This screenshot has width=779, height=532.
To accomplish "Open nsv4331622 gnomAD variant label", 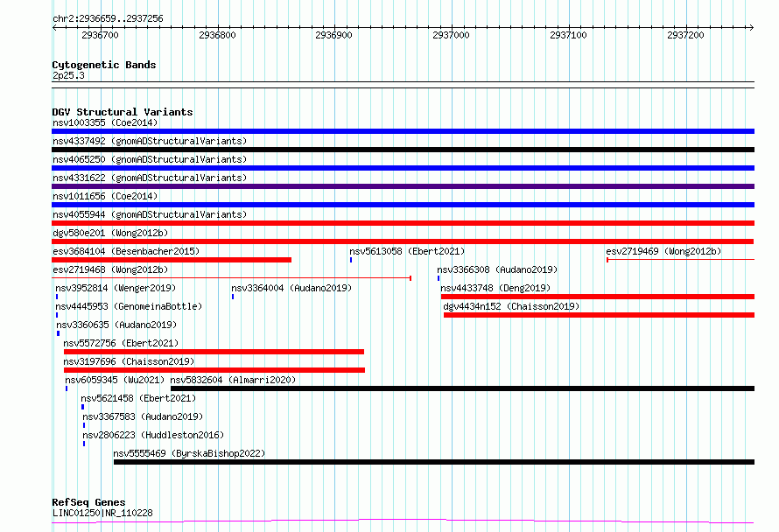I will coord(150,178).
